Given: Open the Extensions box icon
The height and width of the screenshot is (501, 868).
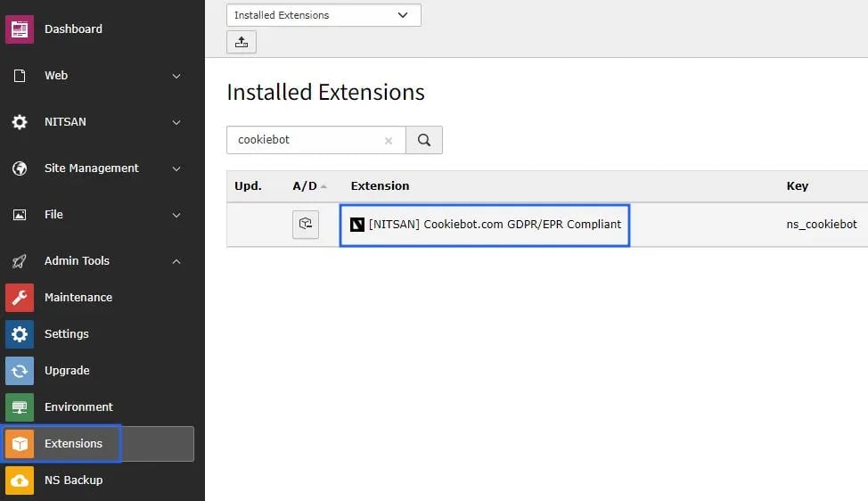Looking at the screenshot, I should (x=20, y=443).
